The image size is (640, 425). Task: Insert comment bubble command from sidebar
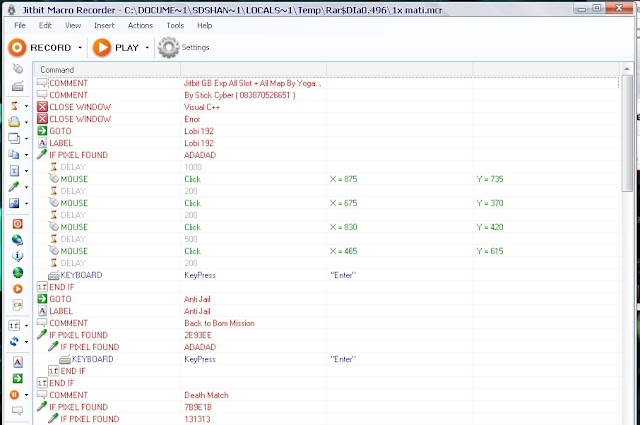pos(18,411)
